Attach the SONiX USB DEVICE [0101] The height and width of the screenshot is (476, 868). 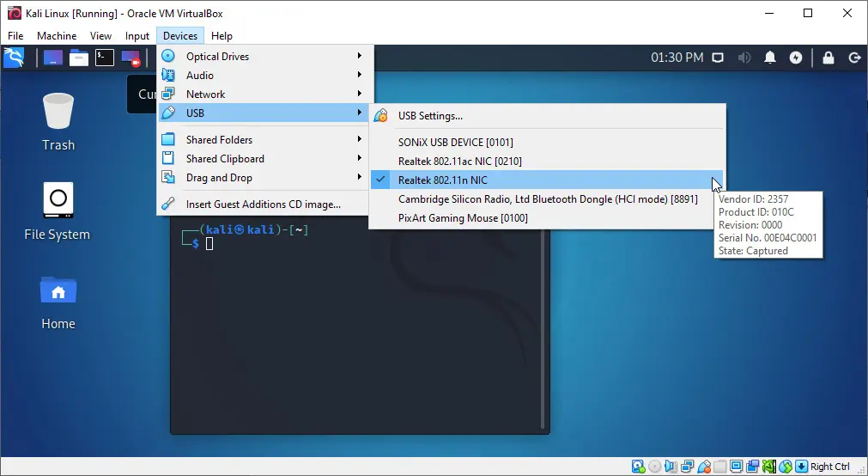(547, 143)
